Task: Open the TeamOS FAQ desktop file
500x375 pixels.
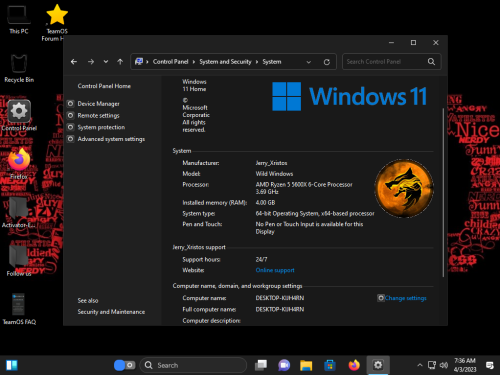Action: point(19,309)
